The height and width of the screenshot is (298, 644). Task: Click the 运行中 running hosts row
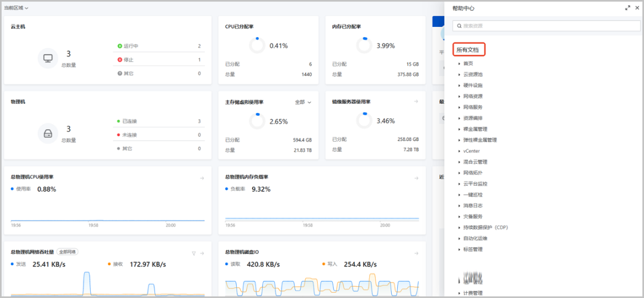point(159,46)
